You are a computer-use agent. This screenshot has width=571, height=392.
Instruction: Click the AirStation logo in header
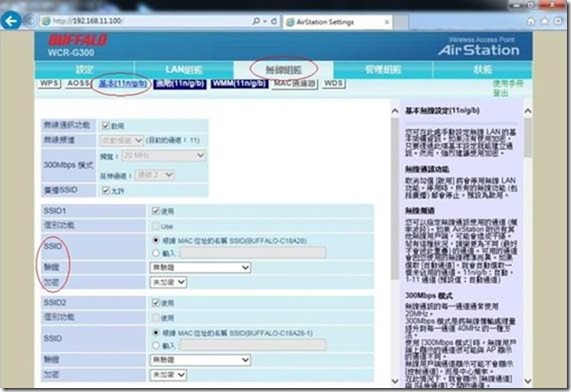coord(479,50)
